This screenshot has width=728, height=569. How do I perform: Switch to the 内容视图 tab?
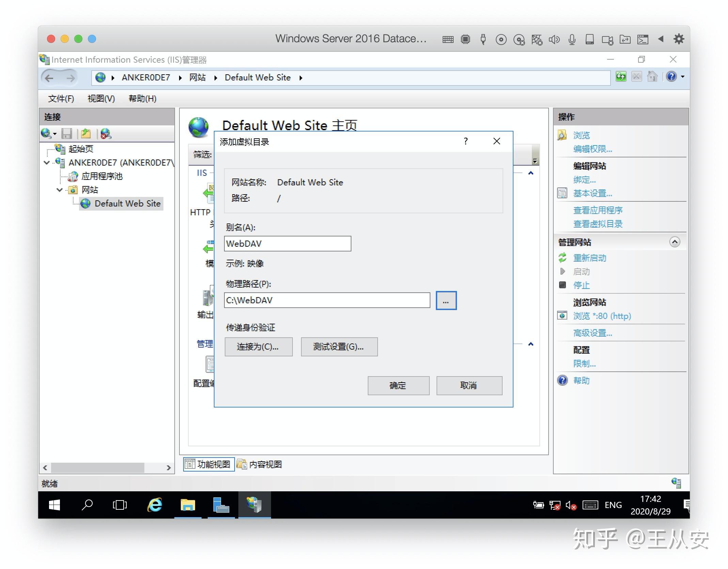[x=260, y=464]
